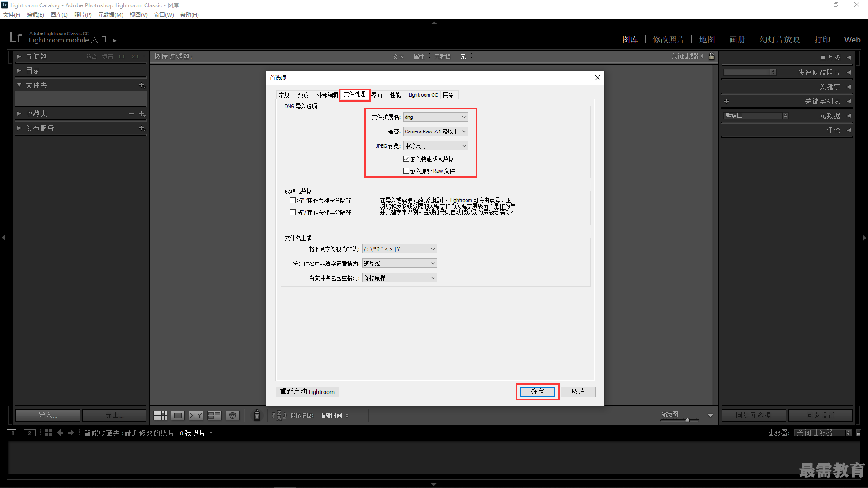Toggle sort direction A-Z icon
Viewport: 868px width, 488px height.
(279, 415)
